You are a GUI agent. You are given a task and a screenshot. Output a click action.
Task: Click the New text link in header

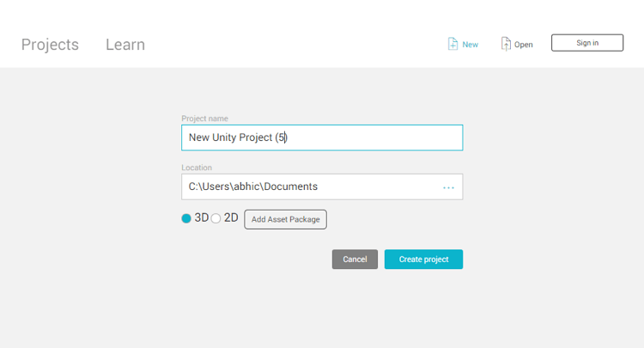coord(471,45)
